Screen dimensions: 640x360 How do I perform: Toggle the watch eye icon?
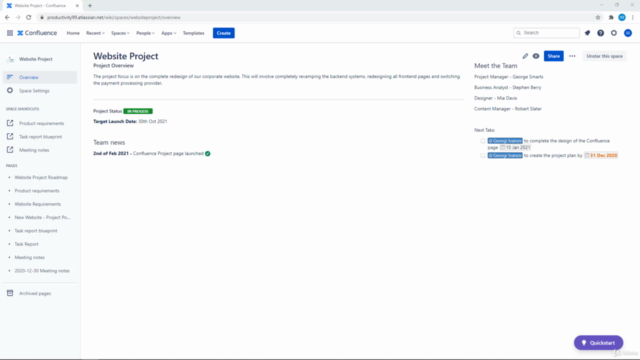coord(536,56)
